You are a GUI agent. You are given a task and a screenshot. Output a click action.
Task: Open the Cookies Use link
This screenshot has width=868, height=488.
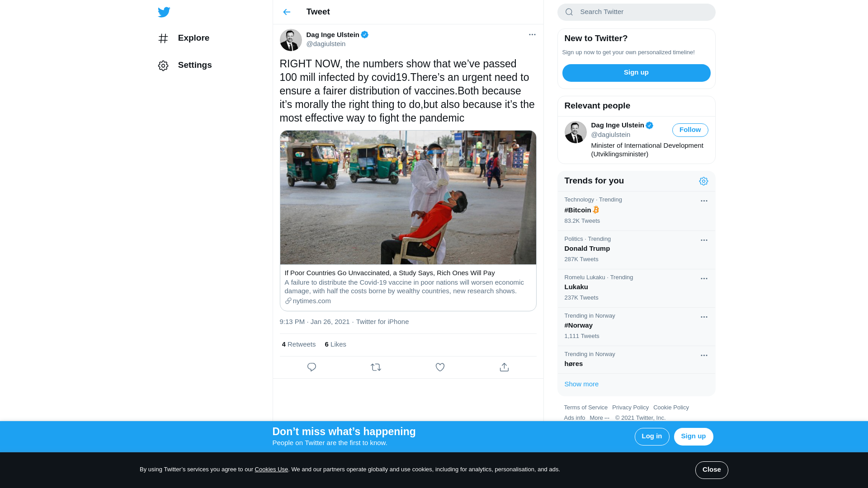(x=271, y=469)
